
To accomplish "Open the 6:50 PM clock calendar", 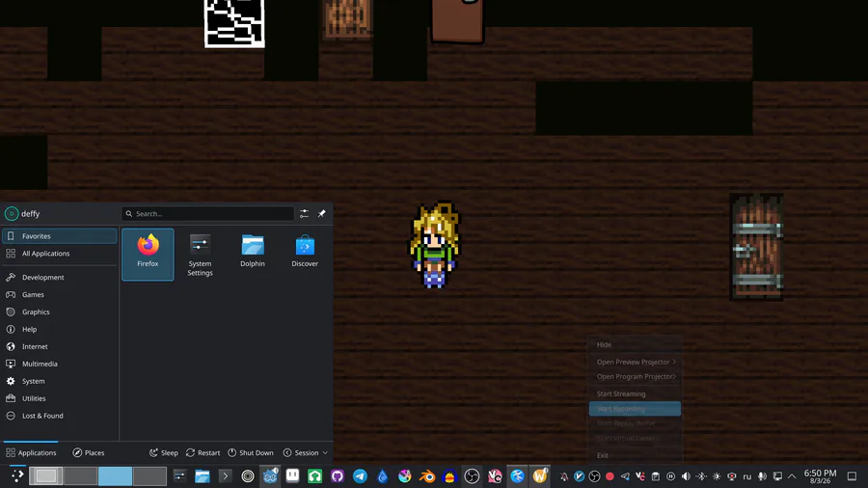I will [821, 476].
